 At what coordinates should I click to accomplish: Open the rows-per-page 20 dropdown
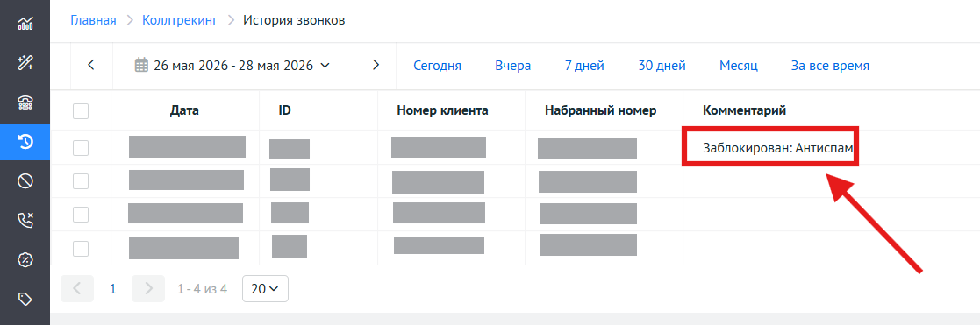pyautogui.click(x=265, y=288)
